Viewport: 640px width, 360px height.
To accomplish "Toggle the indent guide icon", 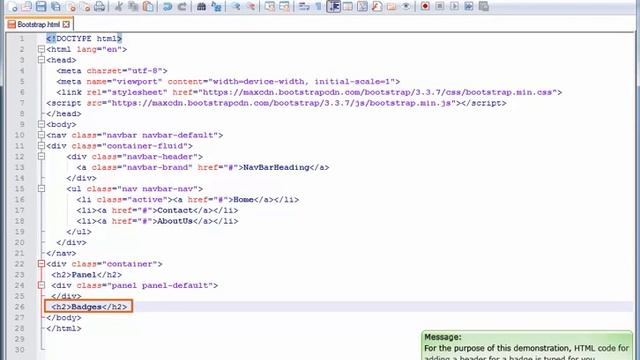I will pos(333,6).
